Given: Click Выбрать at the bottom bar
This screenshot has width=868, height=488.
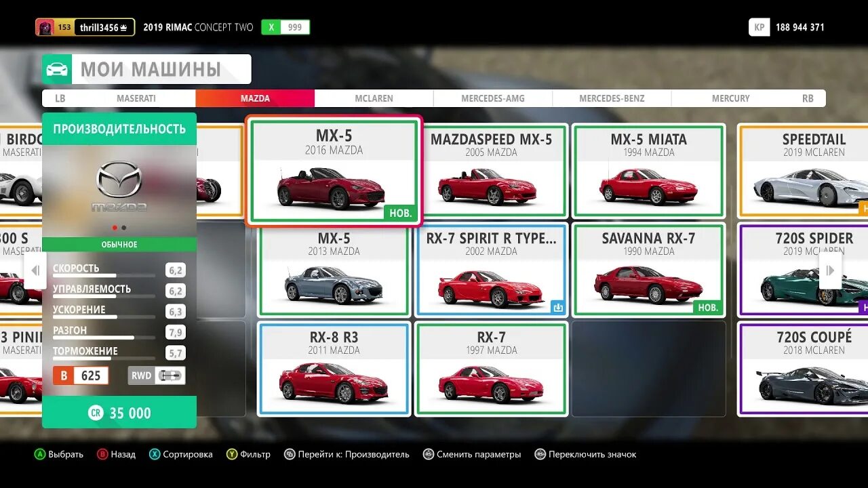Looking at the screenshot, I should coord(66,454).
